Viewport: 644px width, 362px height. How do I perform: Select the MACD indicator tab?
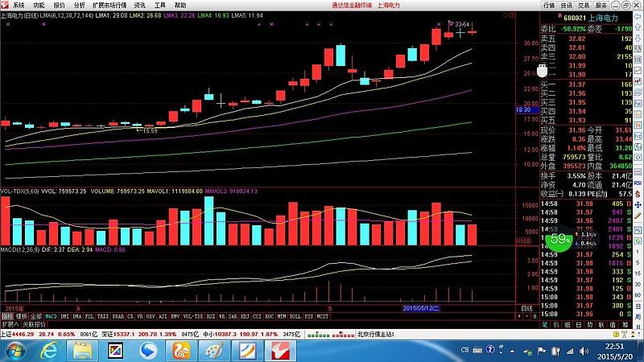tap(52, 316)
